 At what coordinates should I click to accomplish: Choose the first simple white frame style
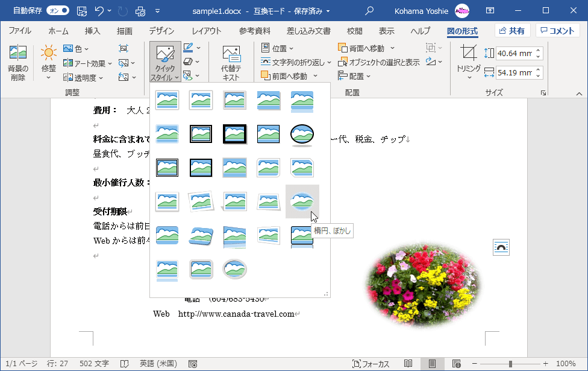(167, 100)
